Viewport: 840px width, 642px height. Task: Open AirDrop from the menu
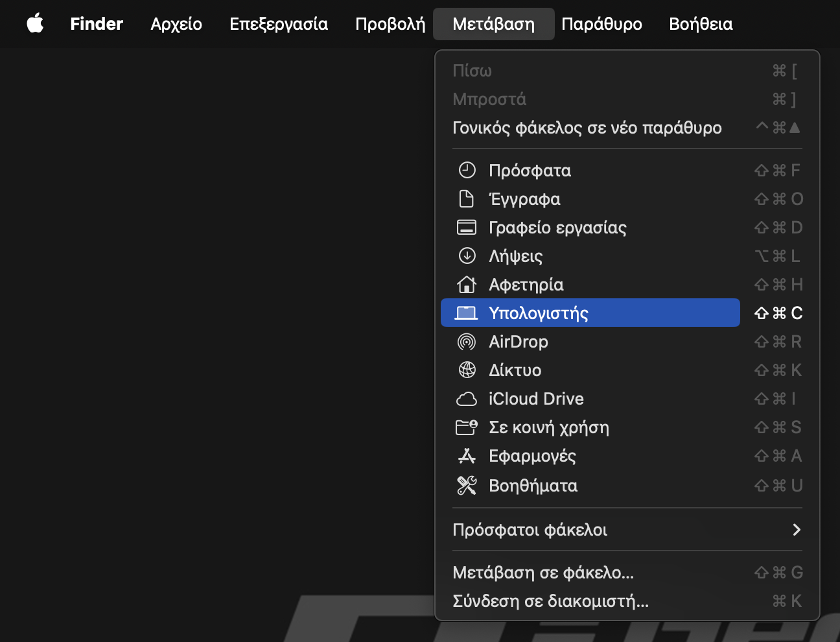point(627,342)
